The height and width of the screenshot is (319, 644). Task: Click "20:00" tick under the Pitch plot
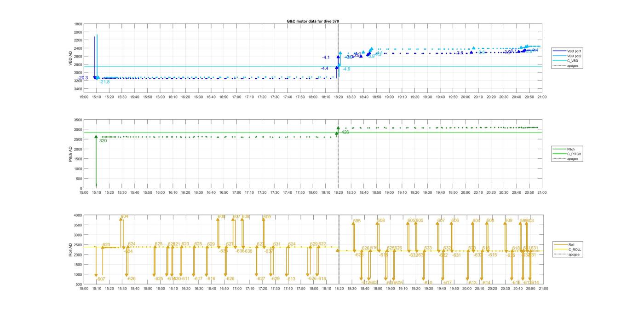466,192
